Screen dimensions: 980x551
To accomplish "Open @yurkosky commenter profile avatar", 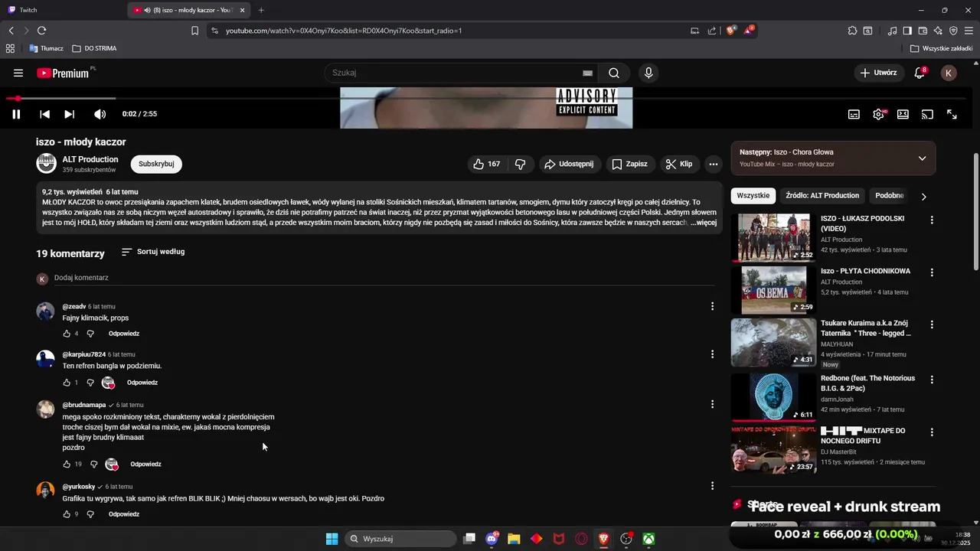I will point(46,491).
